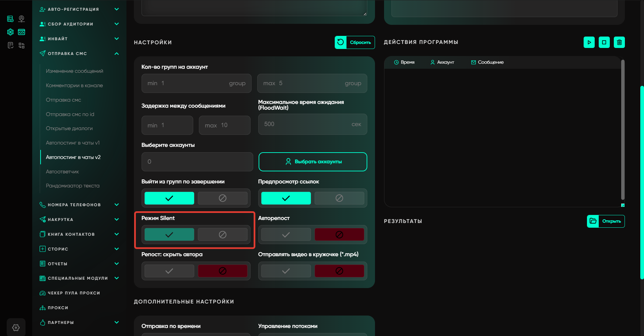Disable the Silent mode toggle
The image size is (644, 336).
point(222,235)
